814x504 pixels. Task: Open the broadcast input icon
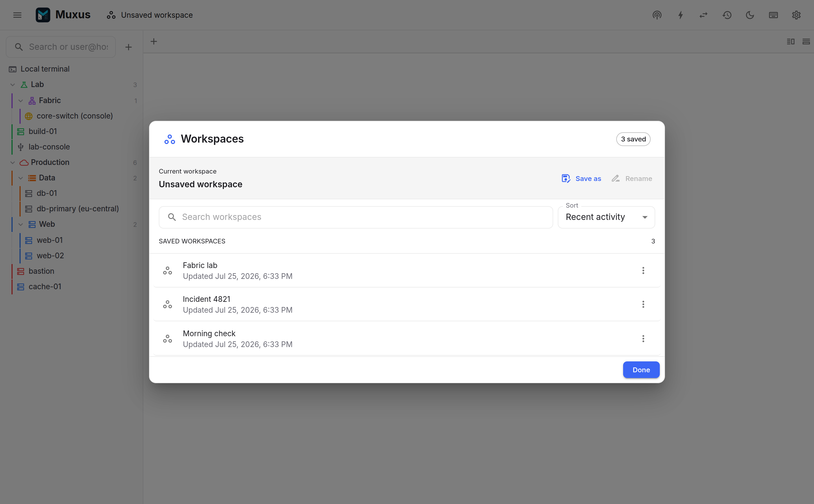(657, 15)
